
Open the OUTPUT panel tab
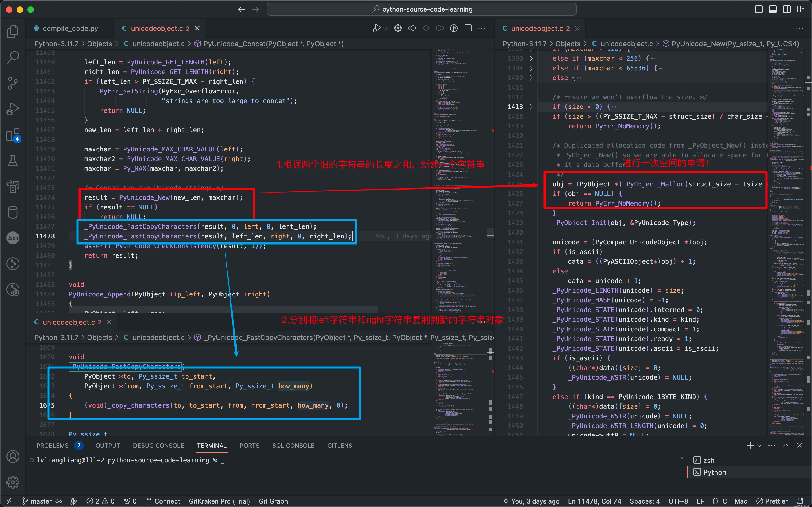pos(108,446)
